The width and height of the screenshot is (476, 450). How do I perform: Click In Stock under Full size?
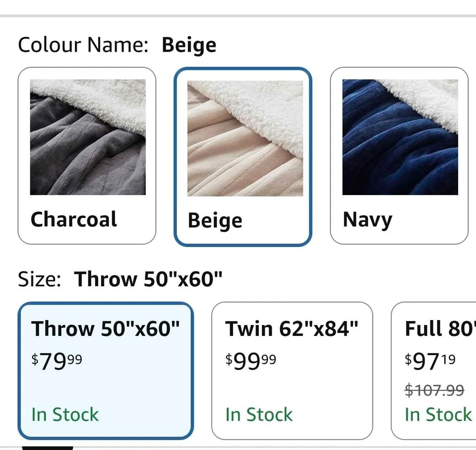[438, 414]
